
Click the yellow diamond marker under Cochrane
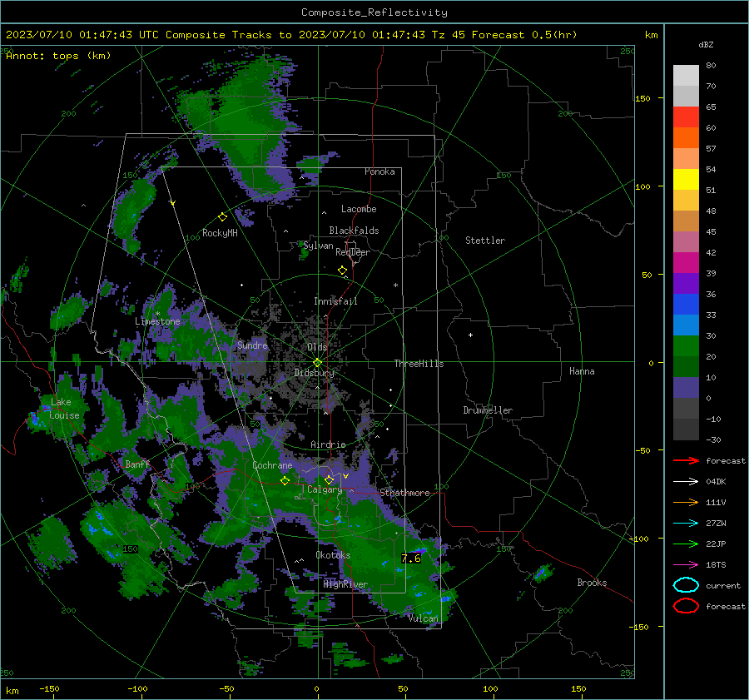(285, 481)
